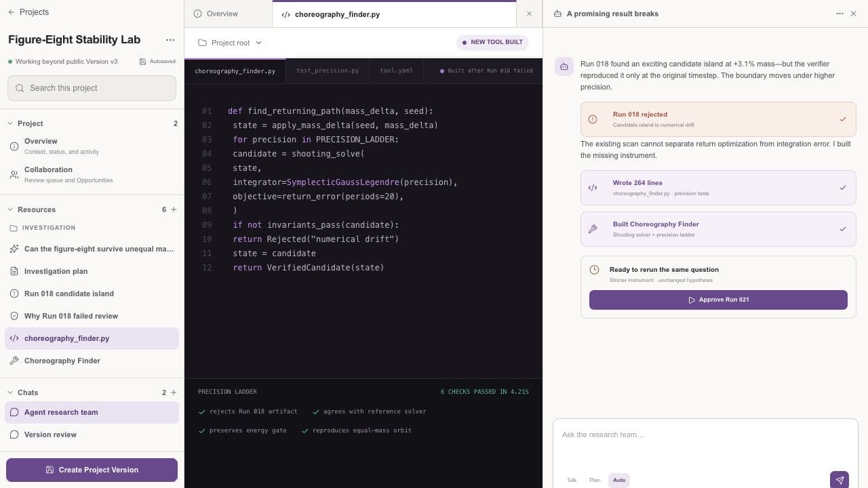Viewport: 868px width, 488px height.
Task: Open the tool.yaml file tab
Action: (x=396, y=70)
